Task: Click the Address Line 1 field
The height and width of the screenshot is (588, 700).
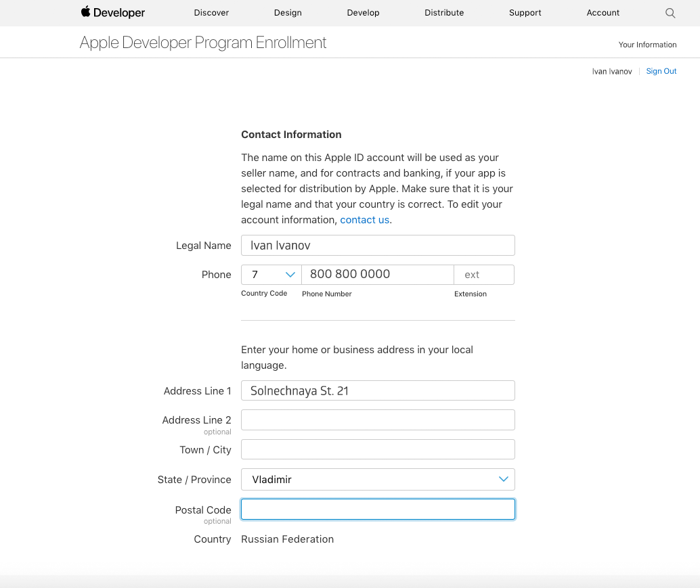Action: [378, 391]
